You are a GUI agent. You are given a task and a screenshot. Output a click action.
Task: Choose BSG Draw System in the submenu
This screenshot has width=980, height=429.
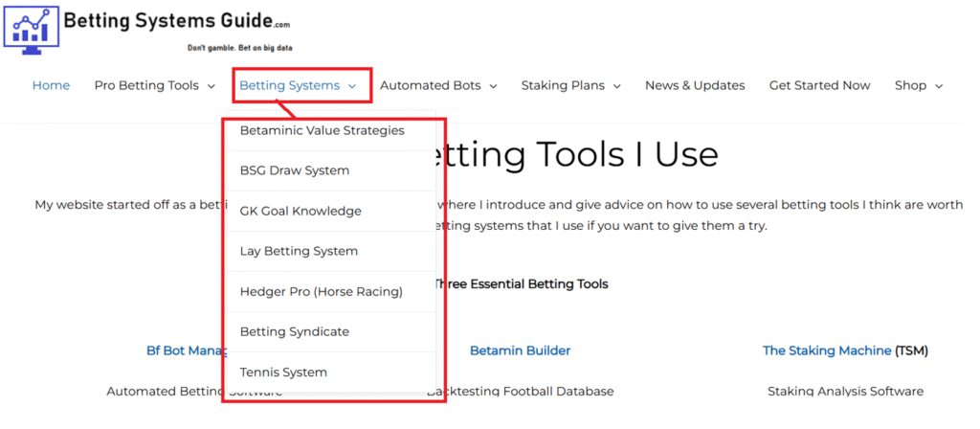point(295,170)
